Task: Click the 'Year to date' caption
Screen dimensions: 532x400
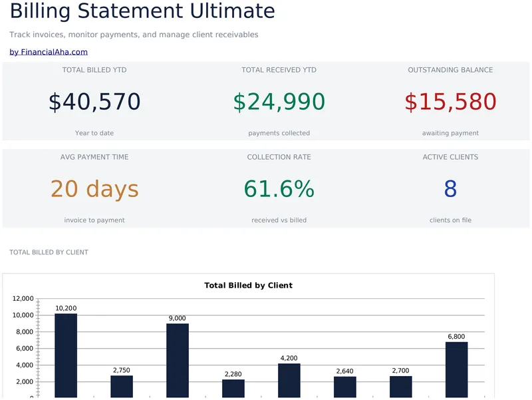Action: [94, 133]
